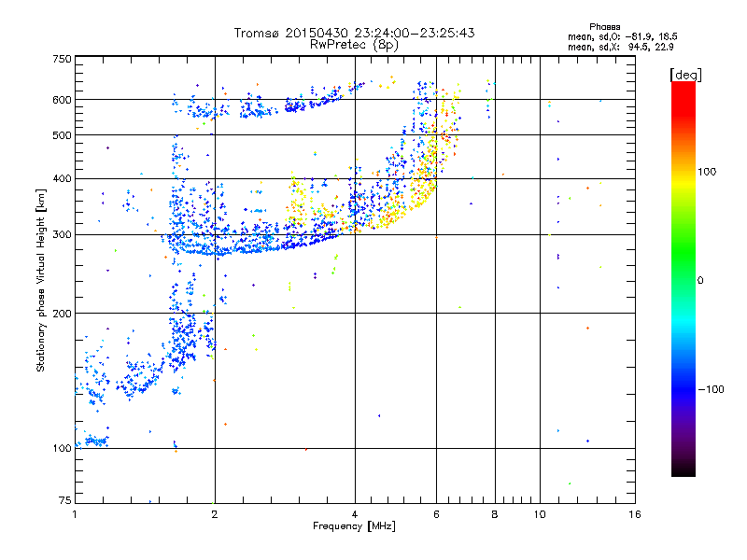Viewport: 747px width, 560px height.
Task: Select the 'RwPretec (8p)' subtitle text
Action: coord(354,45)
